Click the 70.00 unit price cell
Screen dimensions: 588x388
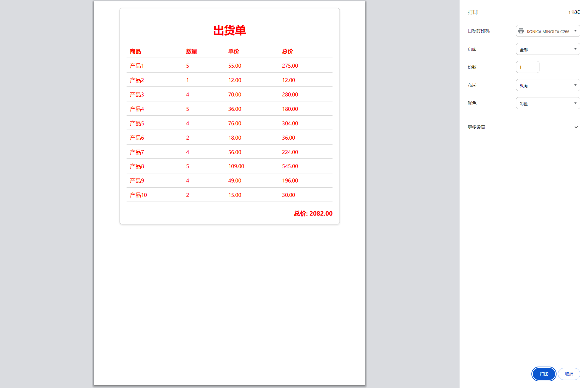[235, 94]
